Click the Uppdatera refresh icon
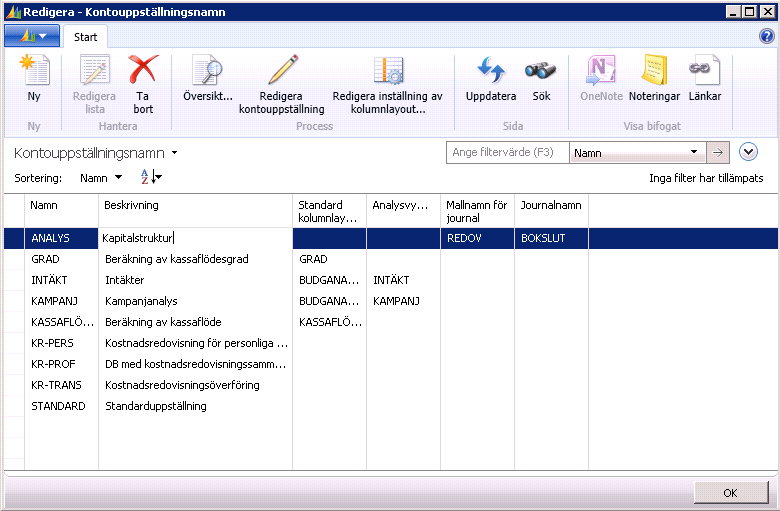780x511 pixels. 491,70
